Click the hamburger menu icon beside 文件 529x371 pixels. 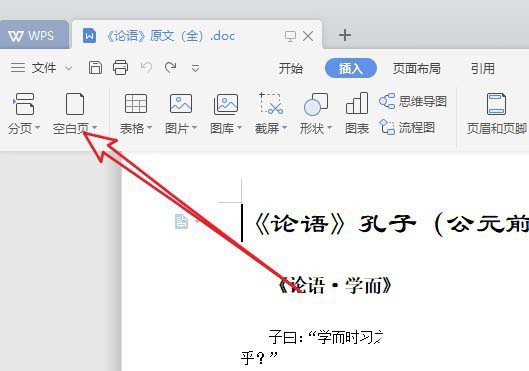[x=18, y=68]
